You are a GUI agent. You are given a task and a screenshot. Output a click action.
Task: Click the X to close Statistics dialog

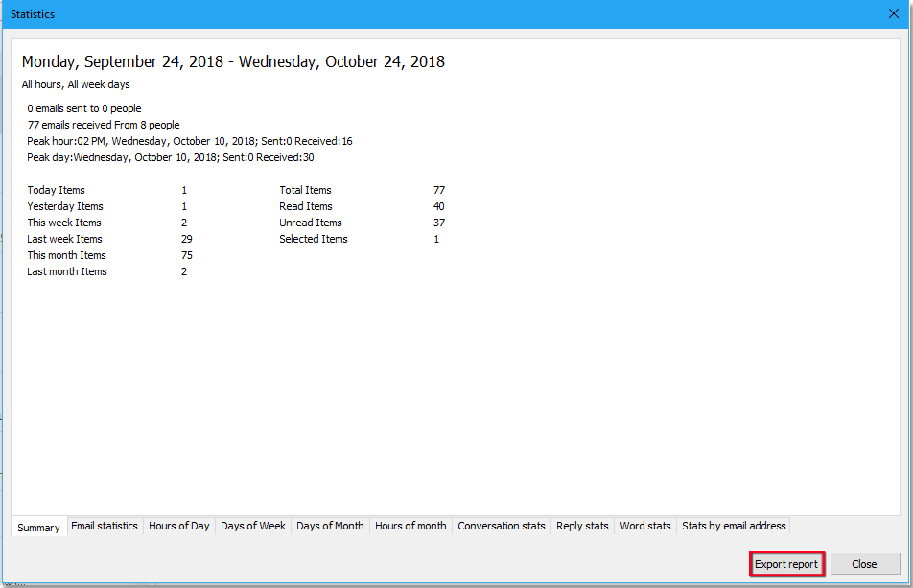[x=893, y=13]
